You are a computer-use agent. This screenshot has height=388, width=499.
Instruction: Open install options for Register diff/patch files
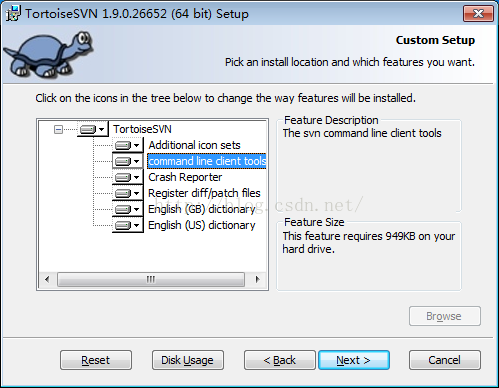128,193
